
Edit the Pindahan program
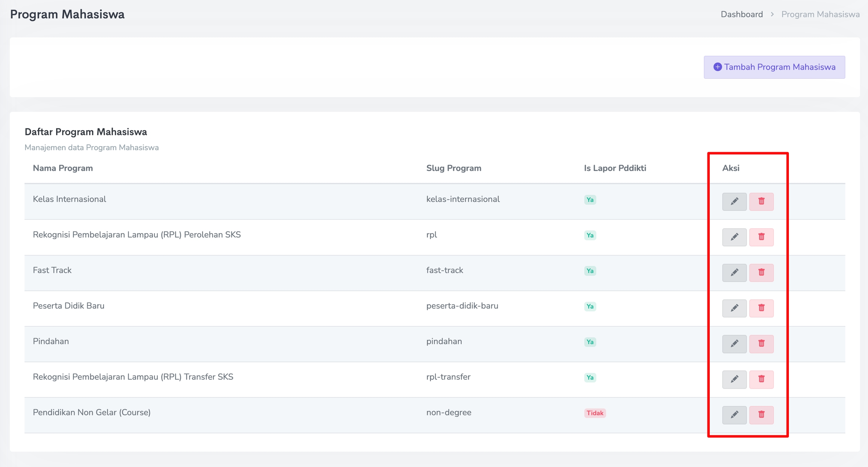734,344
